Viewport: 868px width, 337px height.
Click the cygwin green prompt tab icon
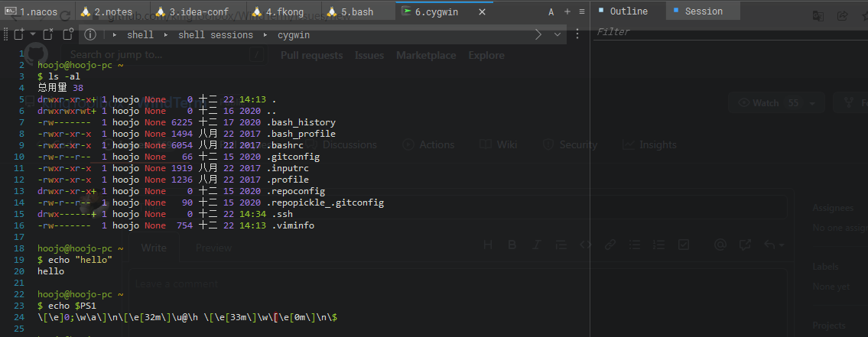pos(406,11)
